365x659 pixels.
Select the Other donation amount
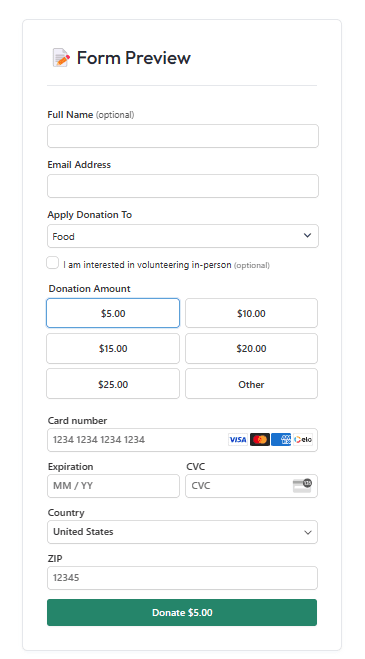[251, 384]
